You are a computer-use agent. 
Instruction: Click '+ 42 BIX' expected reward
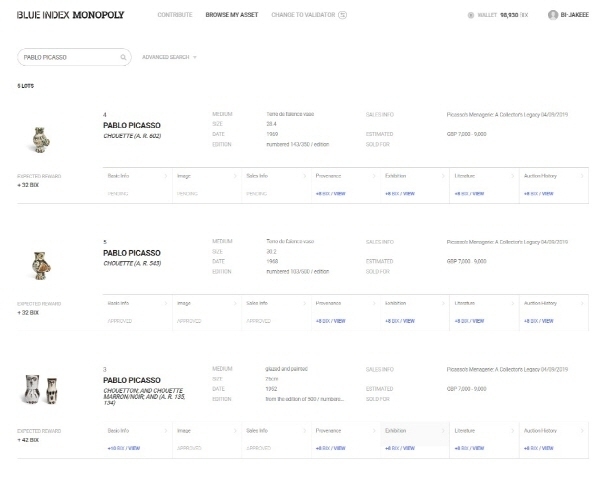[x=28, y=440]
